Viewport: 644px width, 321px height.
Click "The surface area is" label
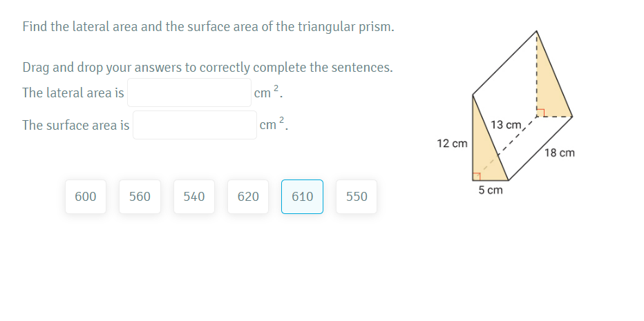75,125
